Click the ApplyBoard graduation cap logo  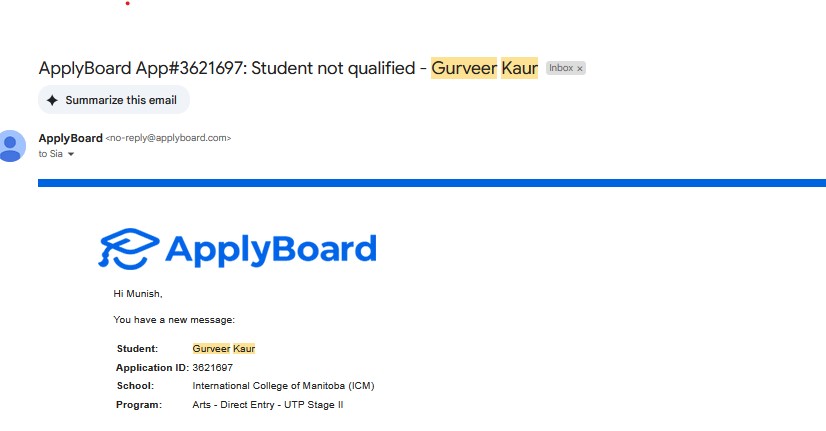click(x=127, y=249)
